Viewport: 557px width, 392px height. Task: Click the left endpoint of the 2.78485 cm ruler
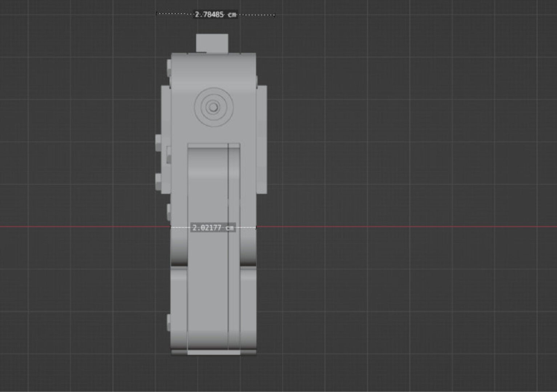tap(157, 14)
